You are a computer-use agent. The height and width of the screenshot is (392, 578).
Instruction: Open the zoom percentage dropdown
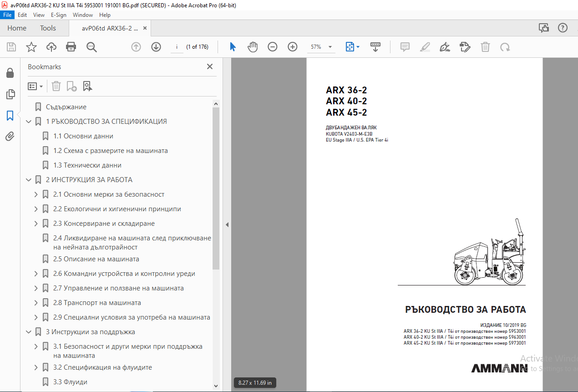click(330, 47)
